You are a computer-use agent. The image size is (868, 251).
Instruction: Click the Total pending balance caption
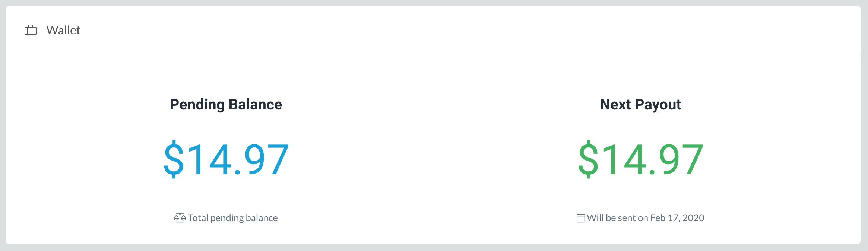pos(233,218)
